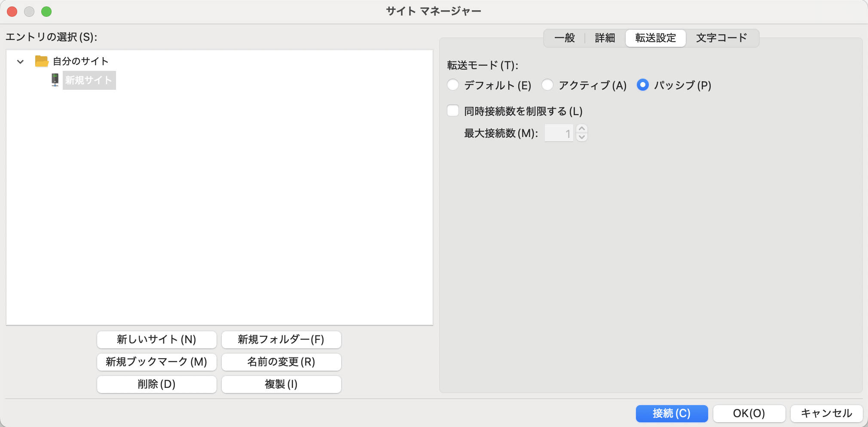The width and height of the screenshot is (868, 427).
Task: Collapse the 自分のサイト tree entry
Action: click(x=19, y=61)
